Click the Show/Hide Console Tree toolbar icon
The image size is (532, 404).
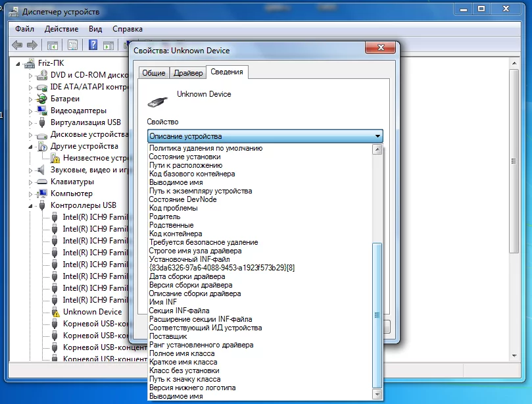click(x=51, y=45)
